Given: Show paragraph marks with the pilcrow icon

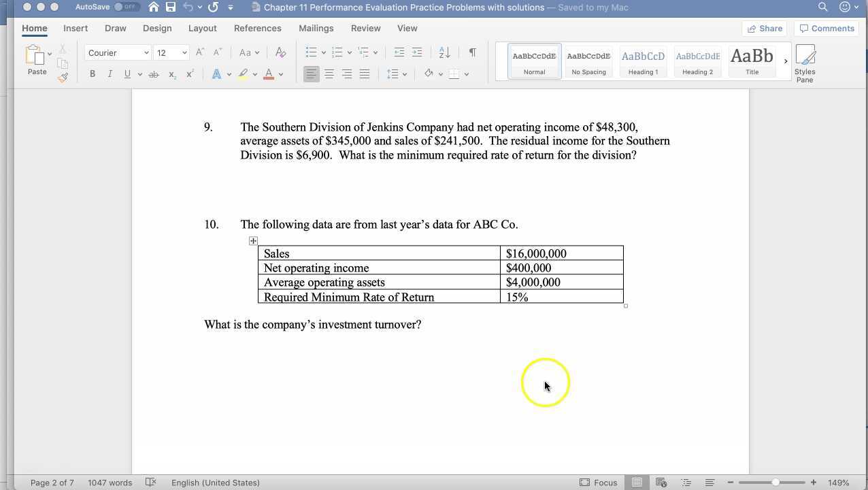Looking at the screenshot, I should point(472,52).
